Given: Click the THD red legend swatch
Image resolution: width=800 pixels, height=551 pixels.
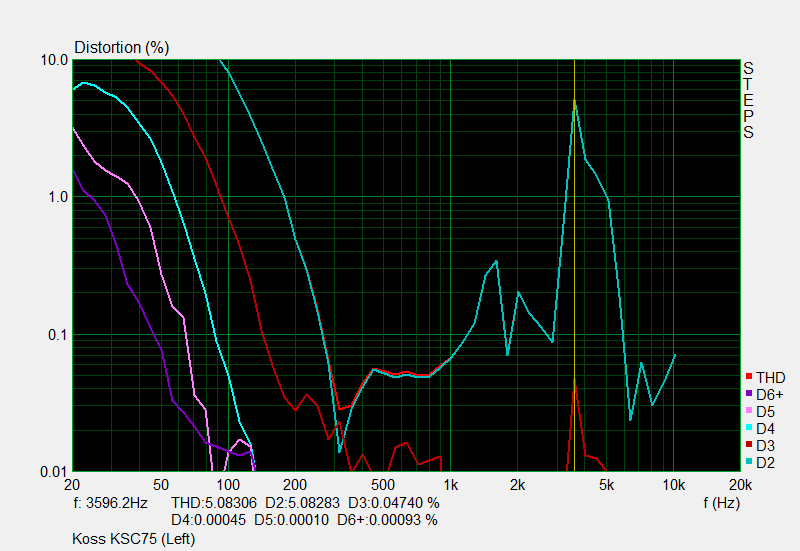Looking at the screenshot, I should 749,377.
